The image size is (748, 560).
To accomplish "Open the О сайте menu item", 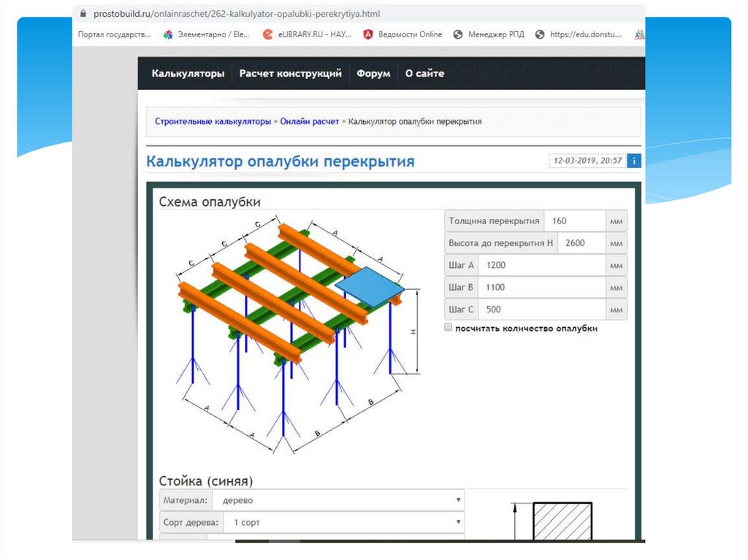I will point(424,74).
